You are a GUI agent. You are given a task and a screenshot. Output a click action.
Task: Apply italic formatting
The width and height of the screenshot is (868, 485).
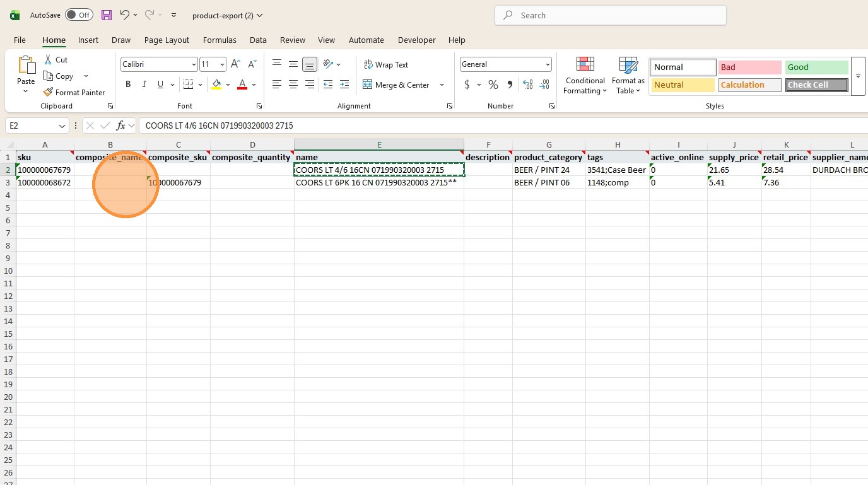click(x=144, y=85)
